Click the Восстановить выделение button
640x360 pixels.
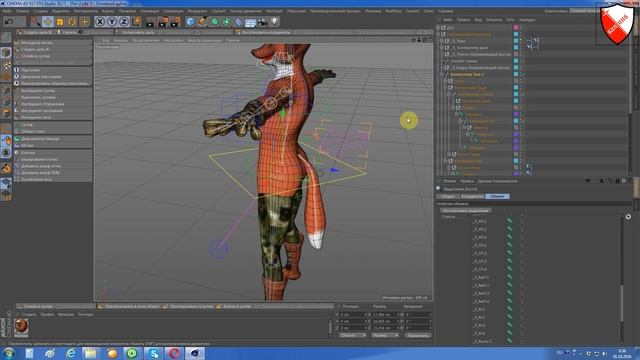coord(466,211)
